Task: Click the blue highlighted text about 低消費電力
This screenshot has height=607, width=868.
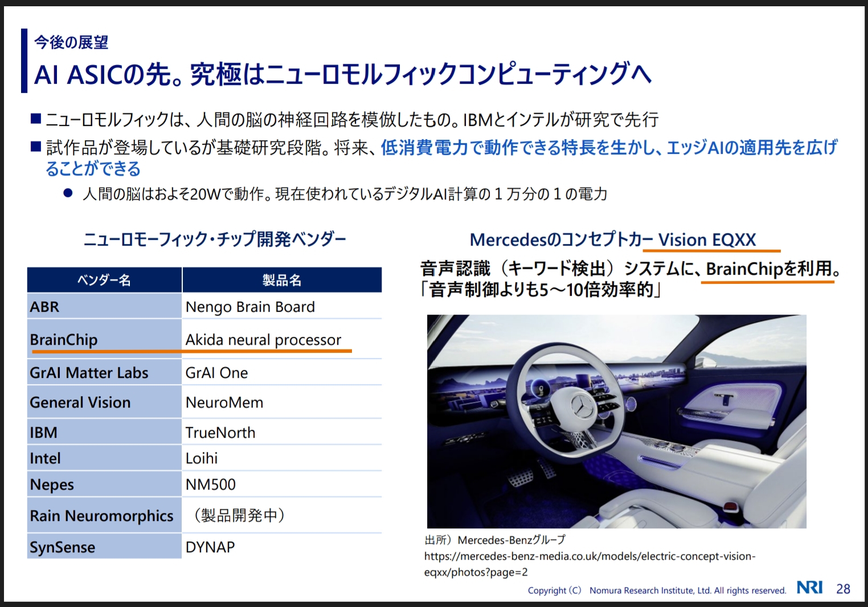Action: [x=441, y=158]
